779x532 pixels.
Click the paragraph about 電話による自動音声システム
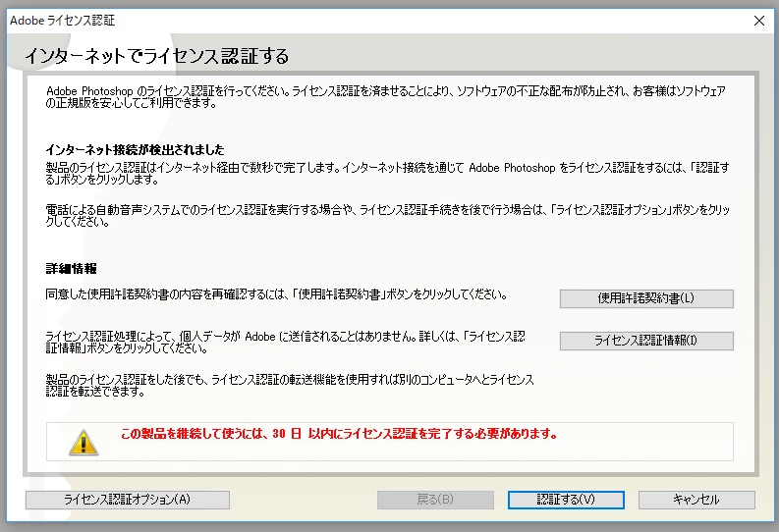tap(387, 216)
